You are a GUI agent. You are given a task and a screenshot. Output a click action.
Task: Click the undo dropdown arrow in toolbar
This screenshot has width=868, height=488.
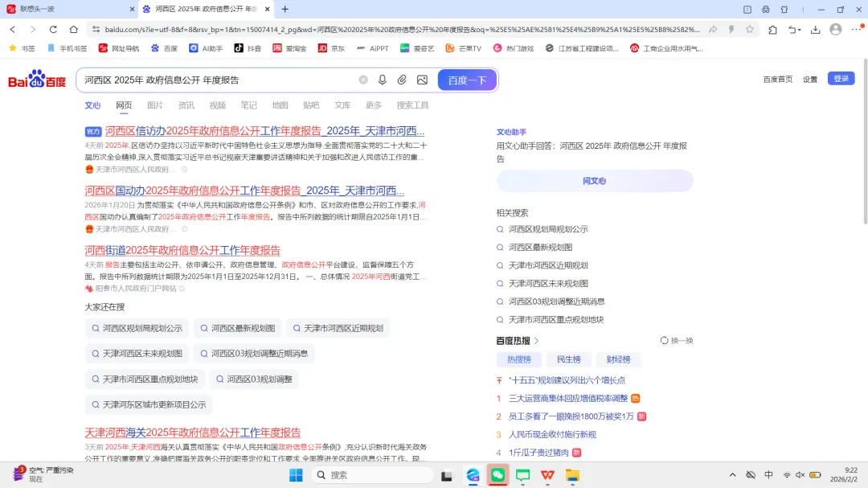(800, 30)
